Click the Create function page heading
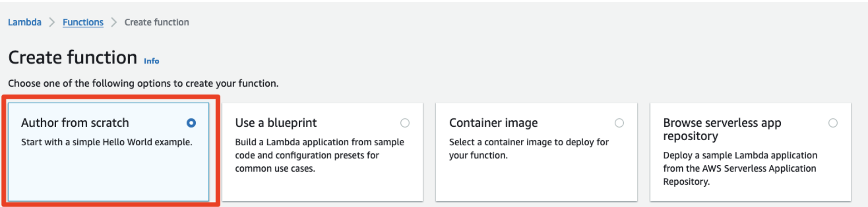This screenshot has width=868, height=207. [73, 58]
